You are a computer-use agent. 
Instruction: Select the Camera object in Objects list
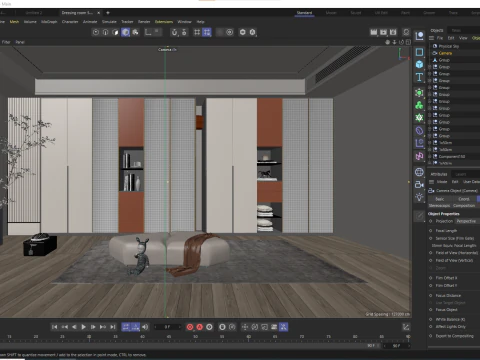(x=445, y=53)
